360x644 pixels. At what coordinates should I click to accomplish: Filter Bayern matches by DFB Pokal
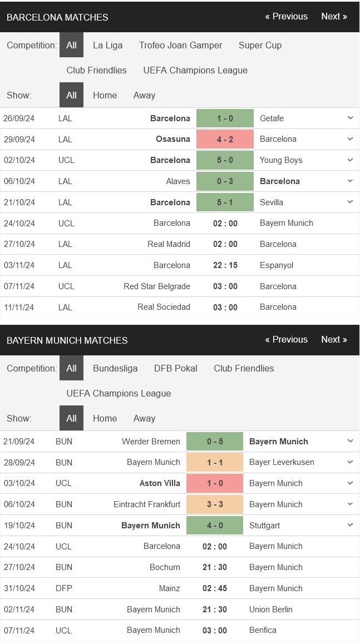(175, 368)
